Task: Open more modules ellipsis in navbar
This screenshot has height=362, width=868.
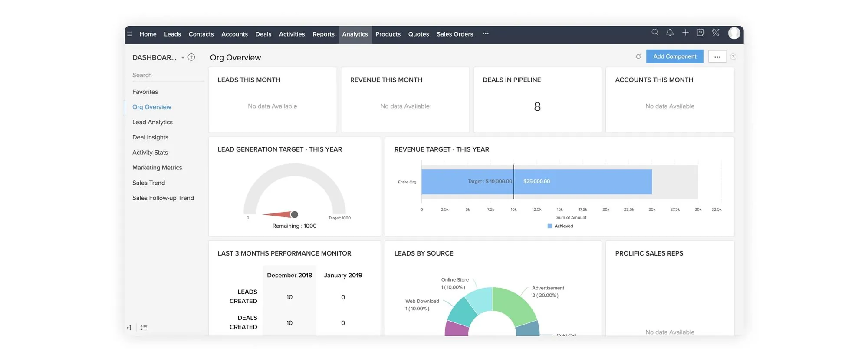Action: coord(486,34)
